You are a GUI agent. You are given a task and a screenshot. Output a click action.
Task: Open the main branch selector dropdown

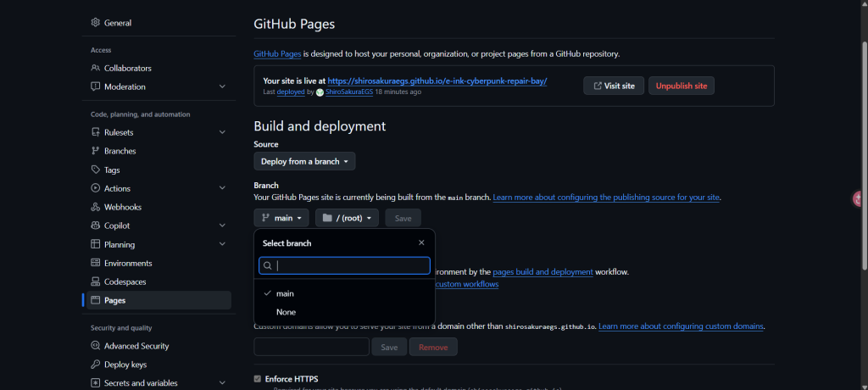[x=281, y=218]
